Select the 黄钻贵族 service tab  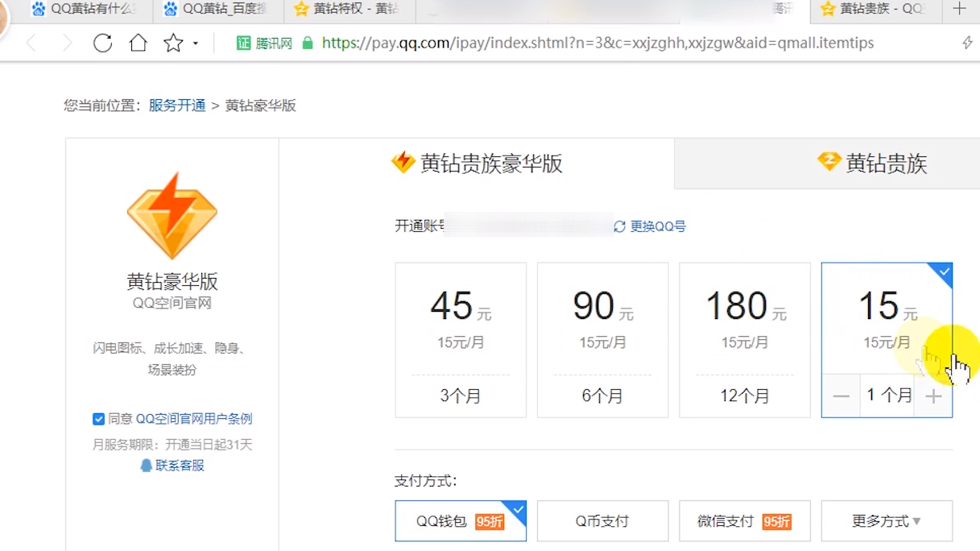click(x=872, y=164)
